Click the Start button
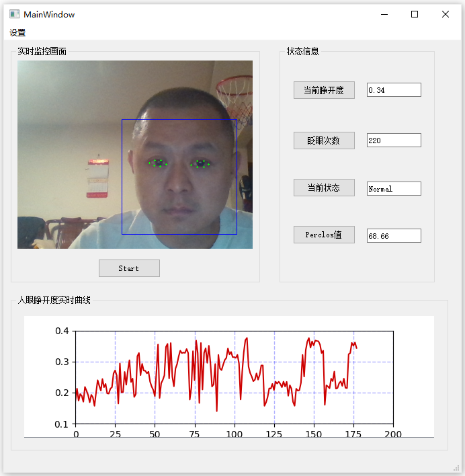 pyautogui.click(x=129, y=268)
